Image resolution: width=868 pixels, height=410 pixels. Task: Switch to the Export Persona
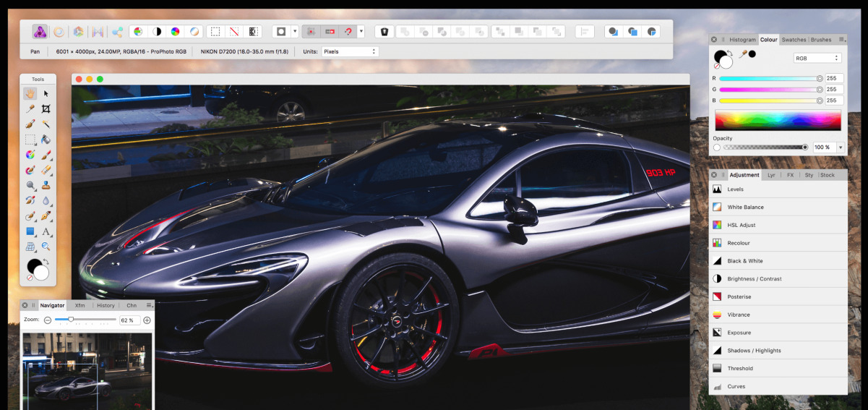(x=117, y=32)
